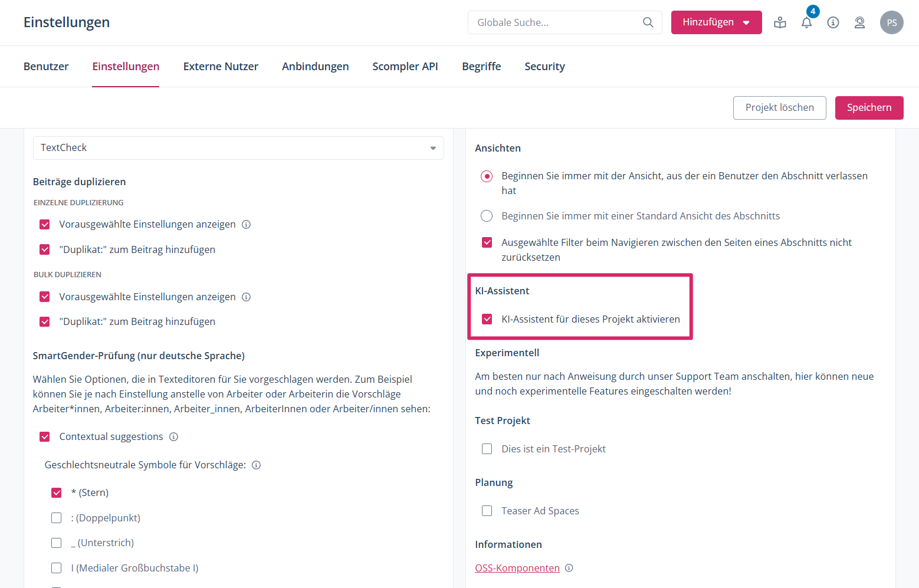Open the Hinzufügen dropdown button
The image size is (919, 588).
[x=716, y=22]
